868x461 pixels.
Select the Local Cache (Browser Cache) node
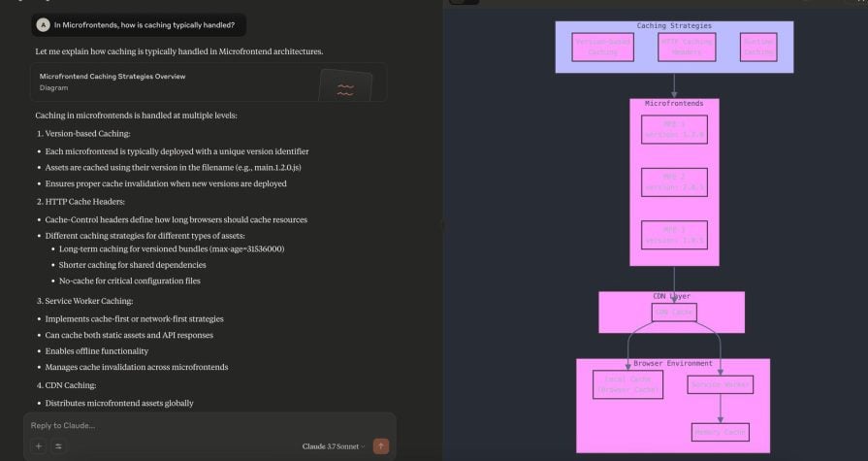[x=627, y=384]
